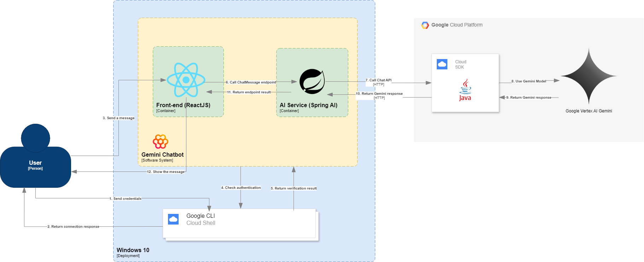
Task: Click the 'Google Vertex AI Gemini' caption
Action: [x=588, y=111]
